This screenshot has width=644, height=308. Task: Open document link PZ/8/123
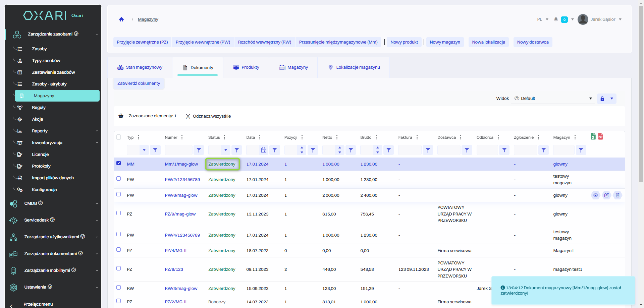[x=174, y=269]
